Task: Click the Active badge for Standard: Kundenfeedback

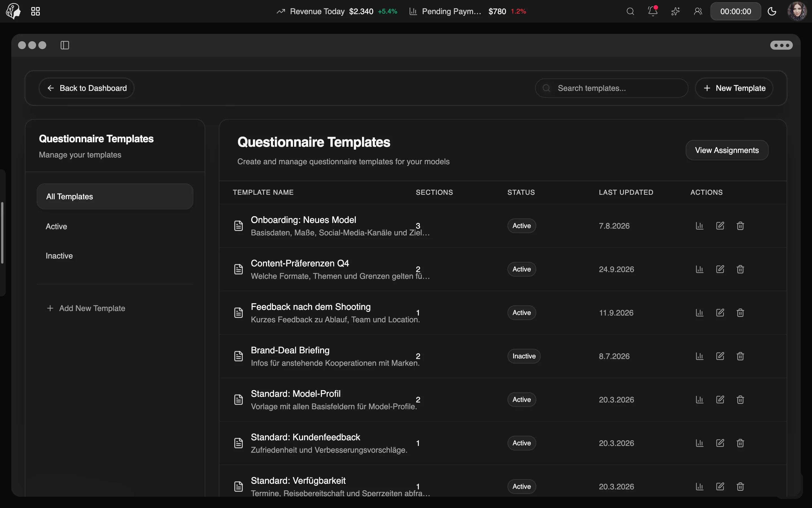Action: tap(521, 443)
